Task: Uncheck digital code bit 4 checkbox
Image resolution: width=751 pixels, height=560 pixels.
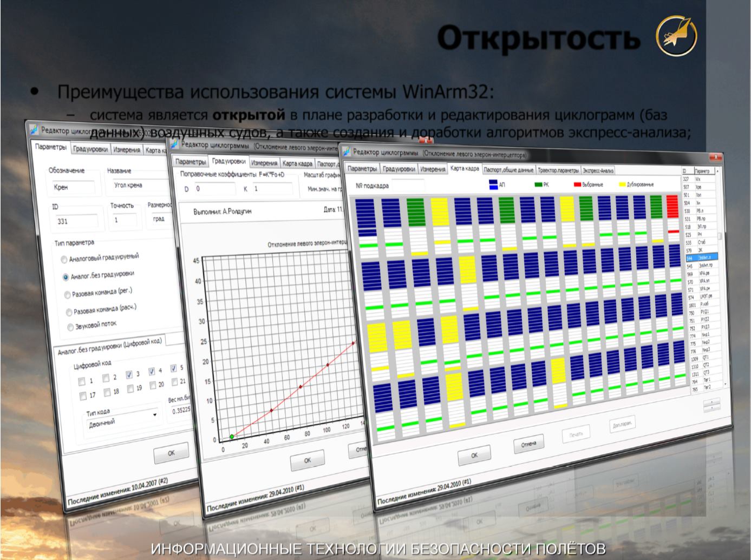Action: click(x=152, y=371)
